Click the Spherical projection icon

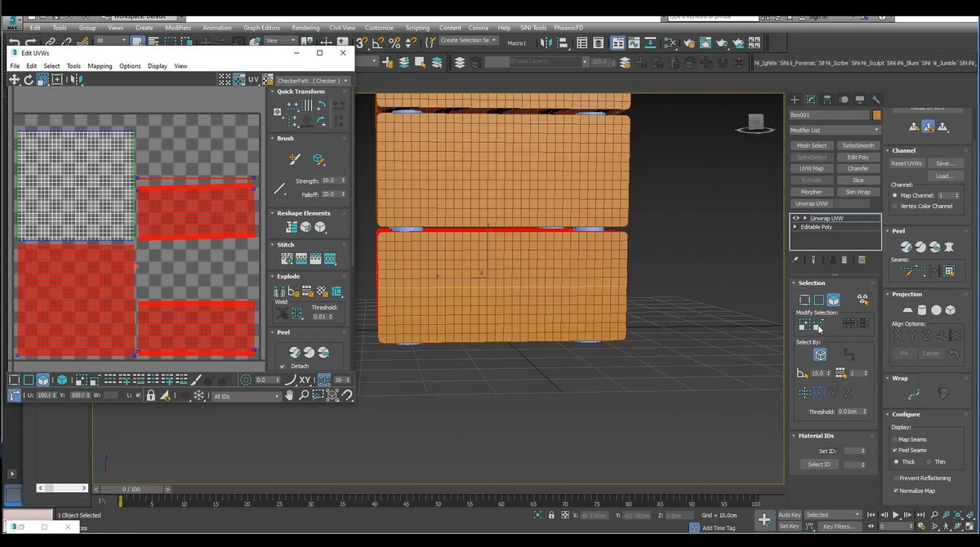click(937, 310)
